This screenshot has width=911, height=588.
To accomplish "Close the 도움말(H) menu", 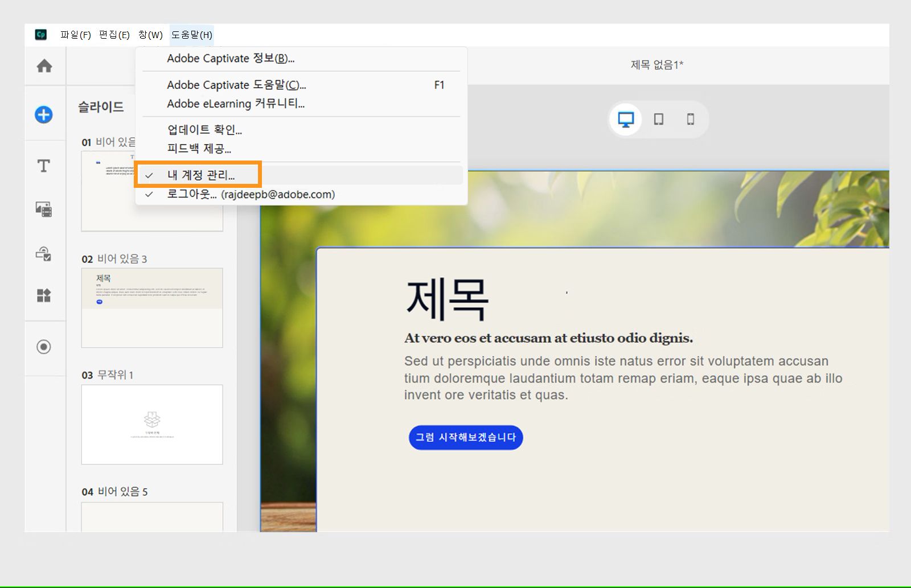I will pyautogui.click(x=192, y=35).
